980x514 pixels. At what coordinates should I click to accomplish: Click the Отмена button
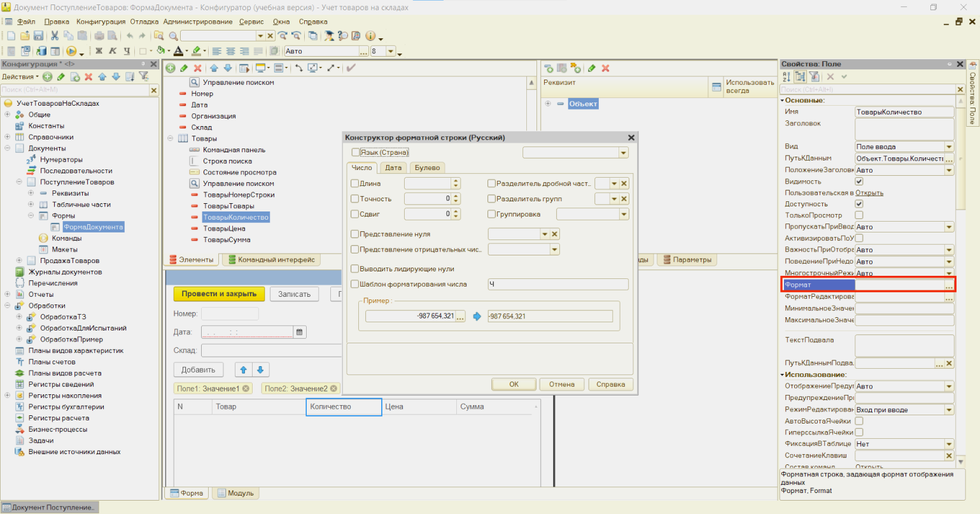[x=561, y=384]
